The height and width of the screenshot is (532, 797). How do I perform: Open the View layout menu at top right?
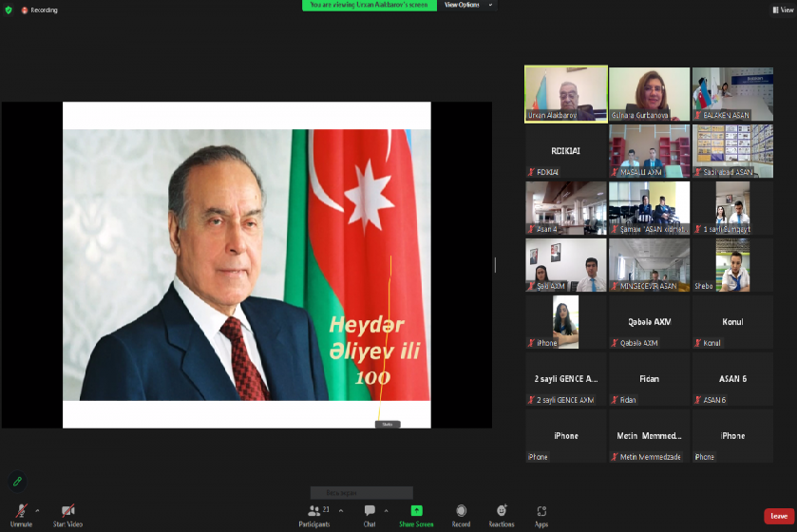coord(782,9)
